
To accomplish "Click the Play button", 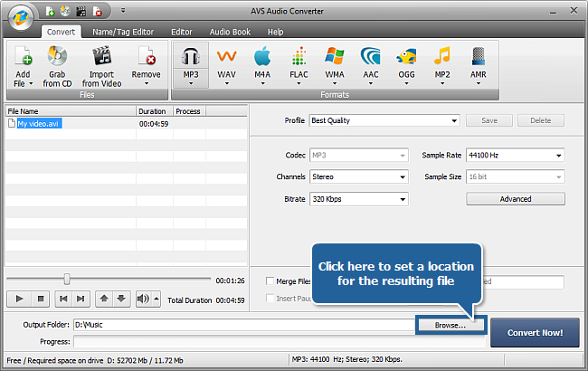I will click(x=20, y=299).
